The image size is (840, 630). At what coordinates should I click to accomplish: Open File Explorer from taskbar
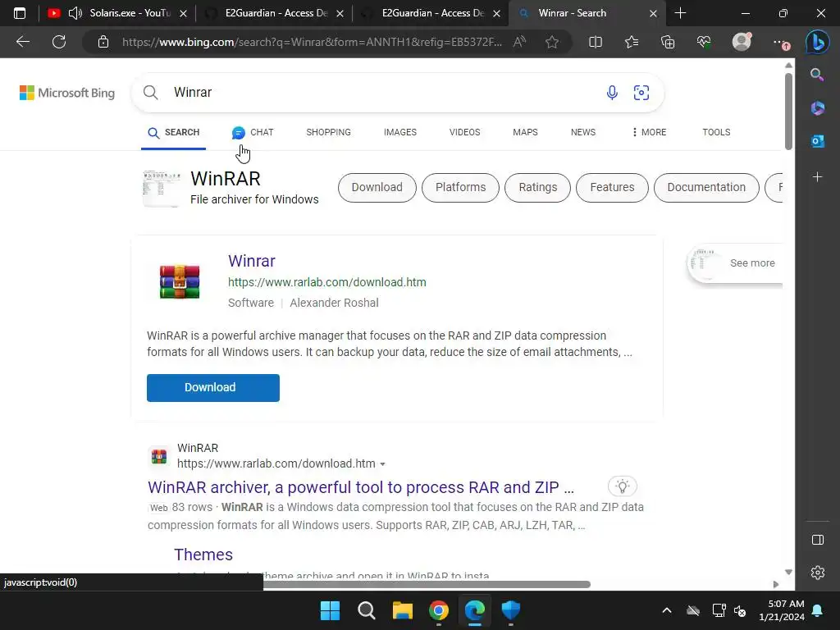click(x=402, y=610)
